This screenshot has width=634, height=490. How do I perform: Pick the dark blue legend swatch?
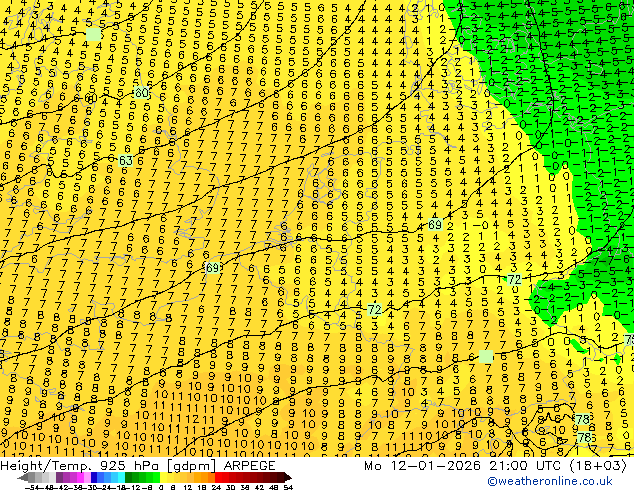94,477
